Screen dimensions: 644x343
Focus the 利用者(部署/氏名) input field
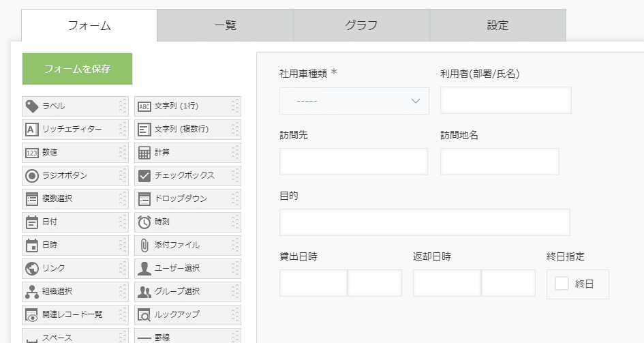(x=505, y=100)
